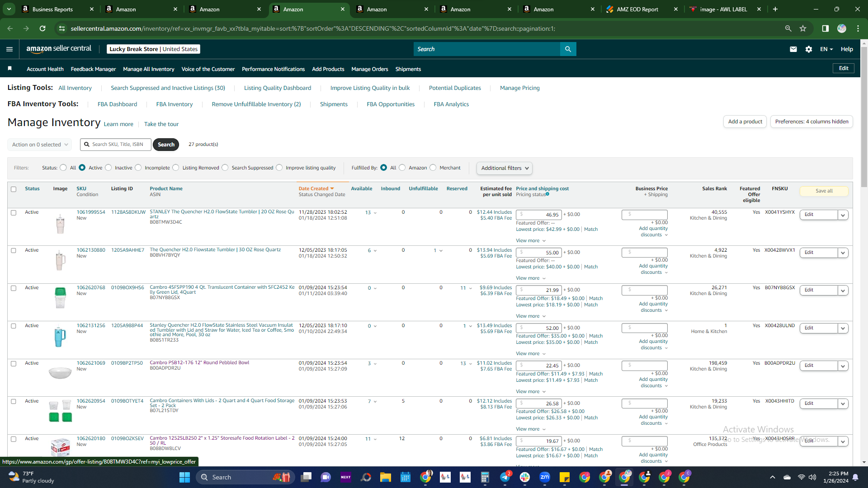Image resolution: width=868 pixels, height=488 pixels.
Task: Open the EN language dropdown
Action: (x=826, y=49)
